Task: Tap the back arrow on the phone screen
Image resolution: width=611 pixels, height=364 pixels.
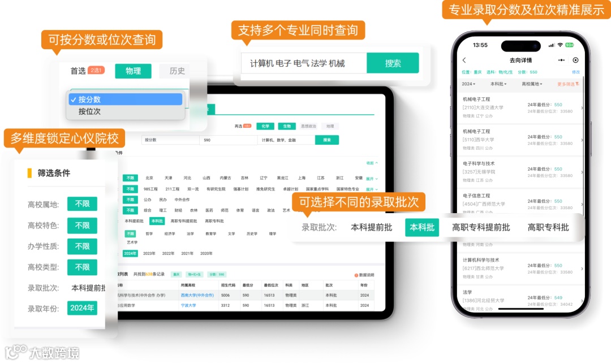Action: point(464,60)
